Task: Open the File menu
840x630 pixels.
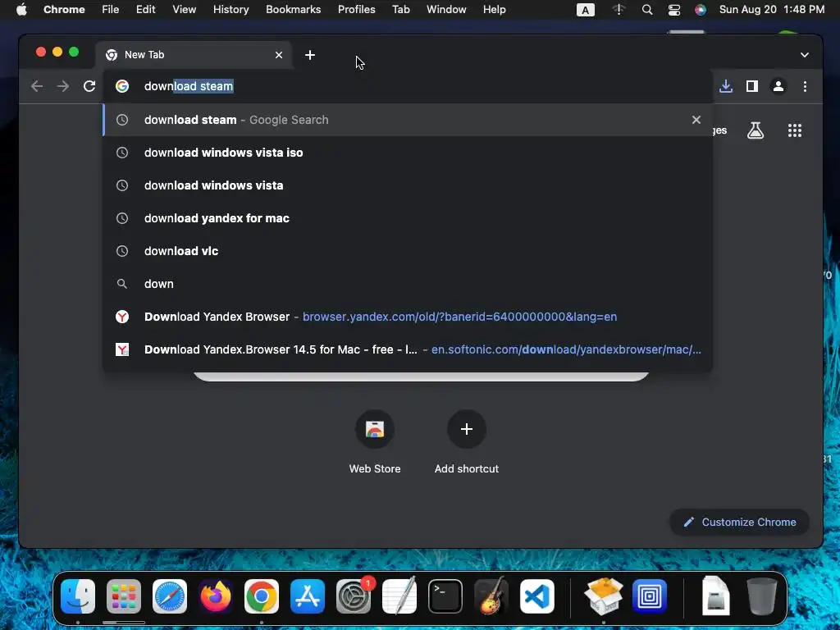Action: tap(111, 10)
